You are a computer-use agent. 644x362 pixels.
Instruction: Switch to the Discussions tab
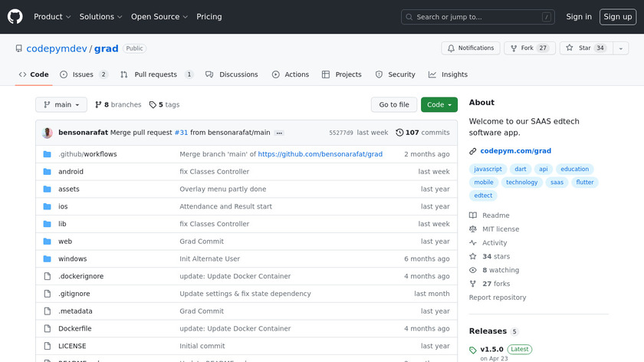point(232,74)
